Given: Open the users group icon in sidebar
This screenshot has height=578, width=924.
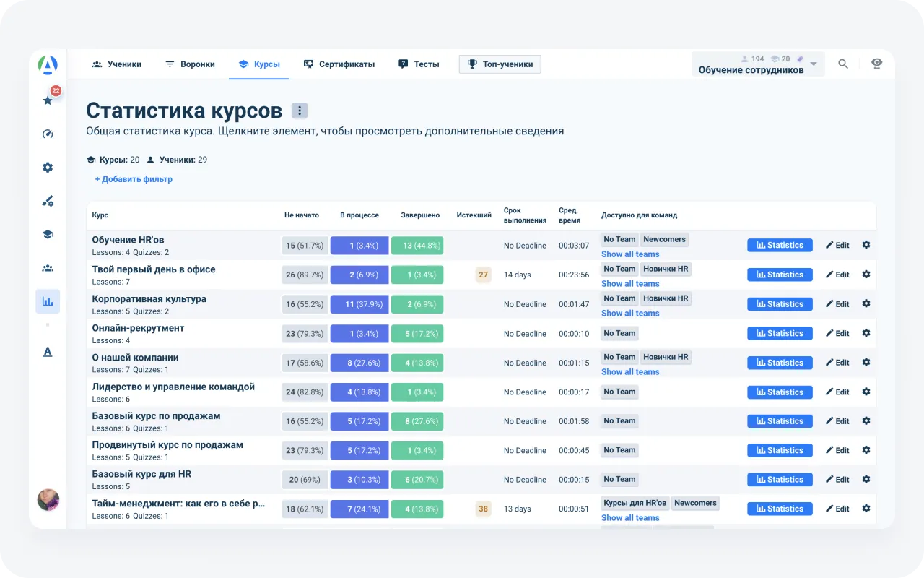Looking at the screenshot, I should pos(48,268).
